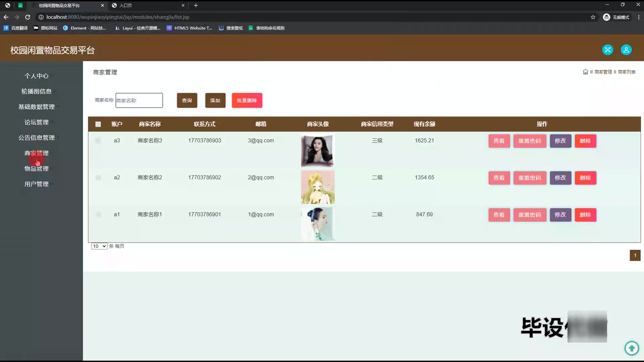View details of merchant a2 with 查看

[499, 178]
